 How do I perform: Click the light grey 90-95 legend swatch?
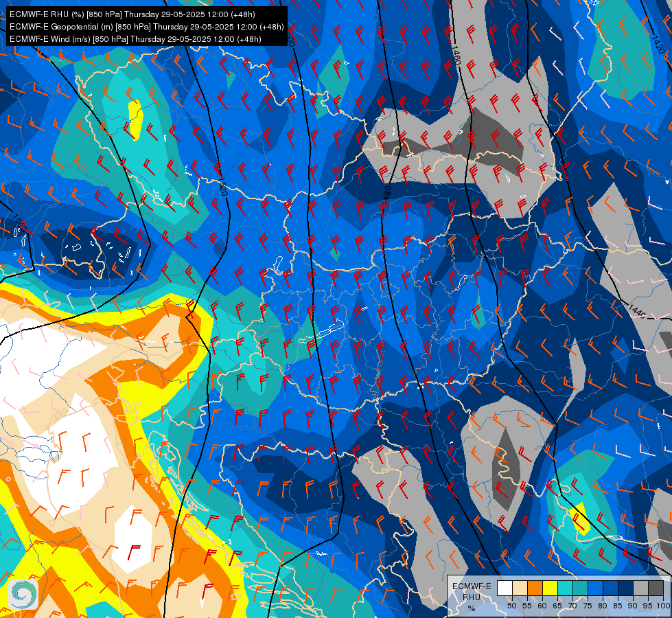(640, 588)
